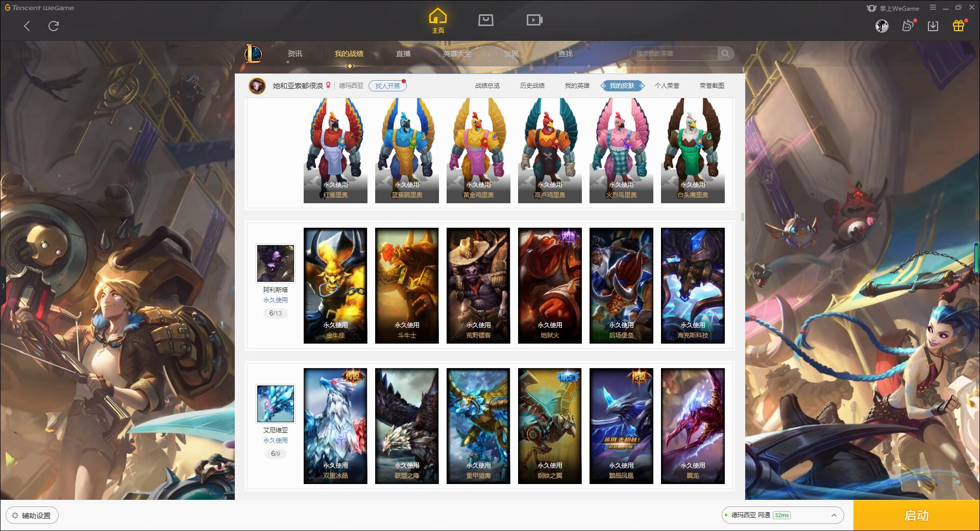The width and height of the screenshot is (980, 531).
Task: Open the 战绩总览 section
Action: pos(487,86)
